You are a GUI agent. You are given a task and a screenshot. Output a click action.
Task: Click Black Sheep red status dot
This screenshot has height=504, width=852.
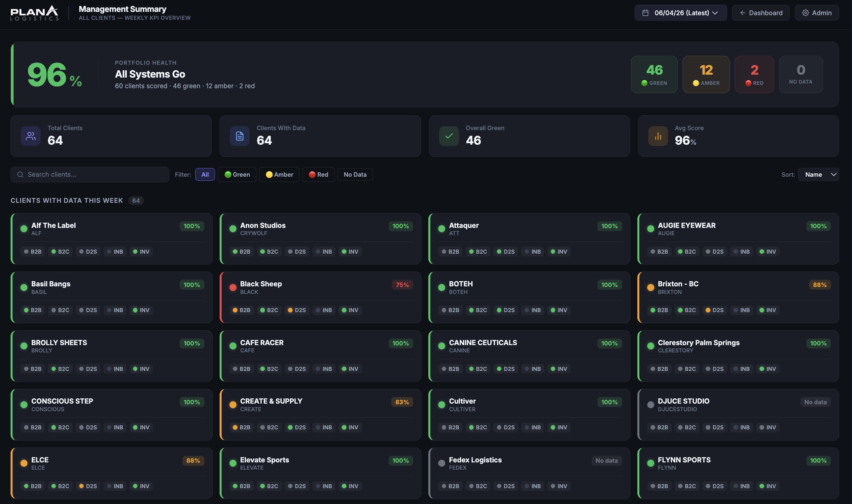click(233, 288)
